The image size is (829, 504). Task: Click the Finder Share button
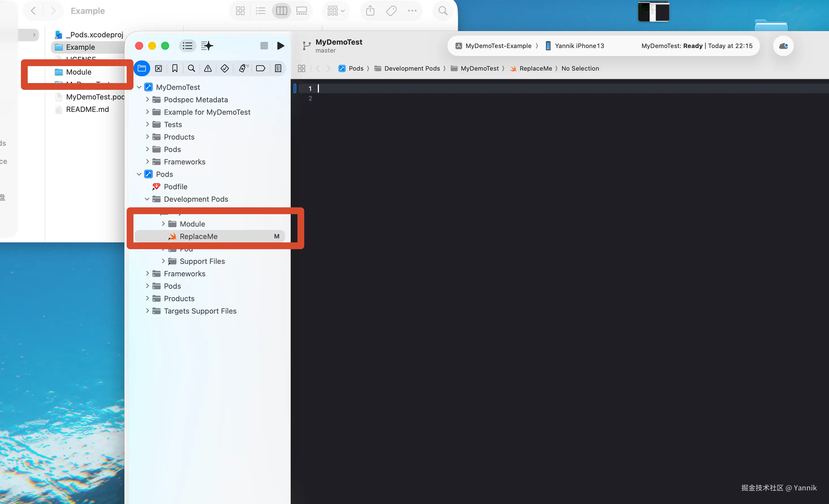click(370, 11)
